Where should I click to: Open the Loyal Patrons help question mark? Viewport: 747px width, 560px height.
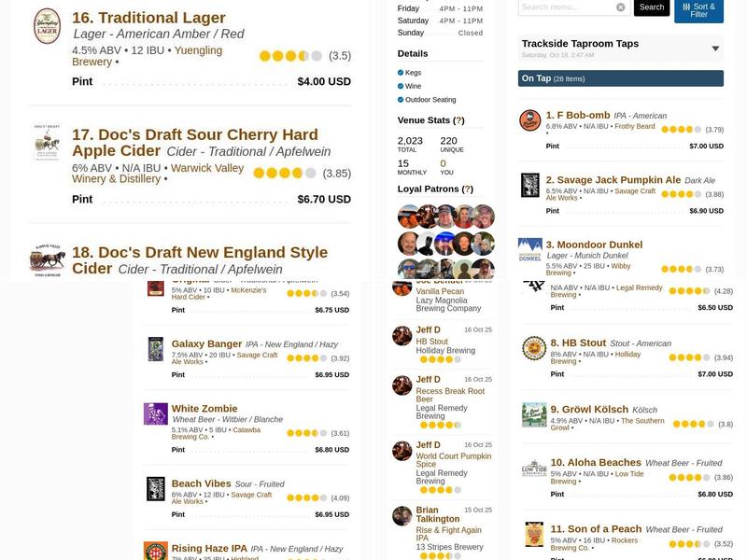point(468,189)
